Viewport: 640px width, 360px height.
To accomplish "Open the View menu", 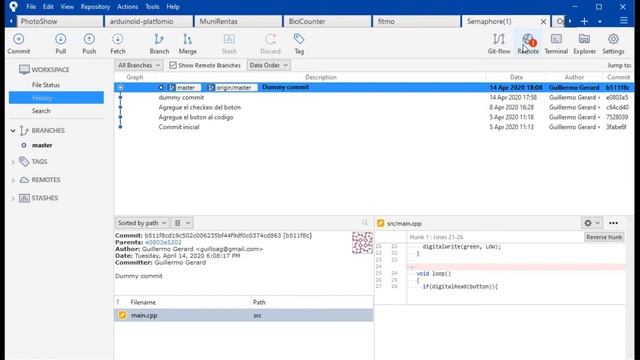I will coord(67,7).
